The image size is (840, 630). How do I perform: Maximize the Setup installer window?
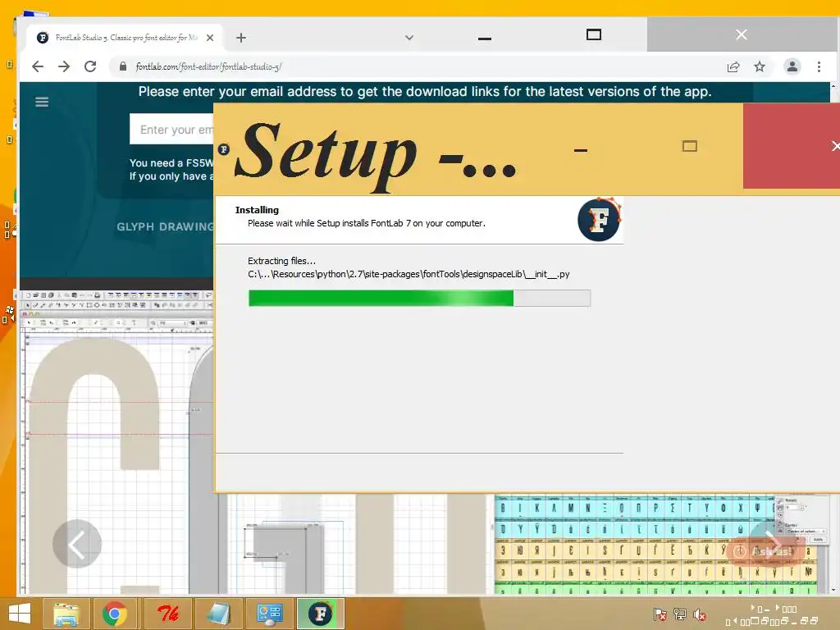pos(689,146)
